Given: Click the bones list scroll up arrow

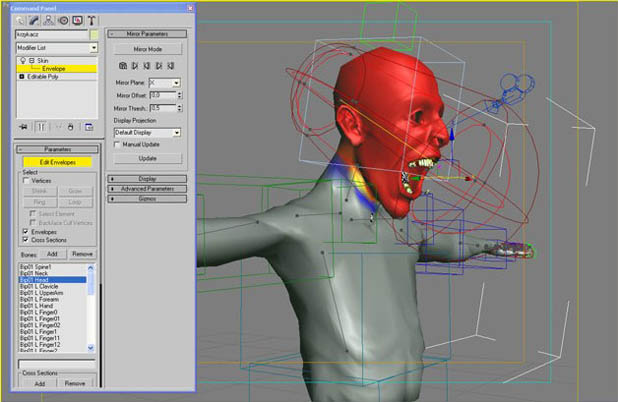Looking at the screenshot, I should pos(91,268).
